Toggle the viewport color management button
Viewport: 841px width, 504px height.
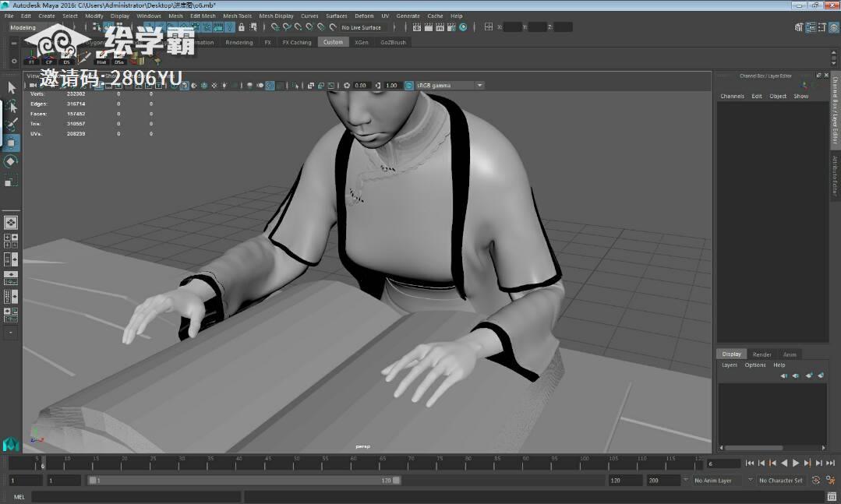coord(408,85)
